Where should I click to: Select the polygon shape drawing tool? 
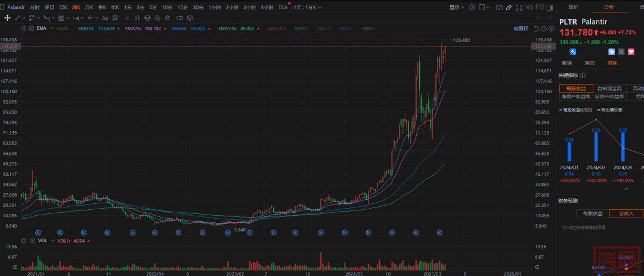pos(32,18)
